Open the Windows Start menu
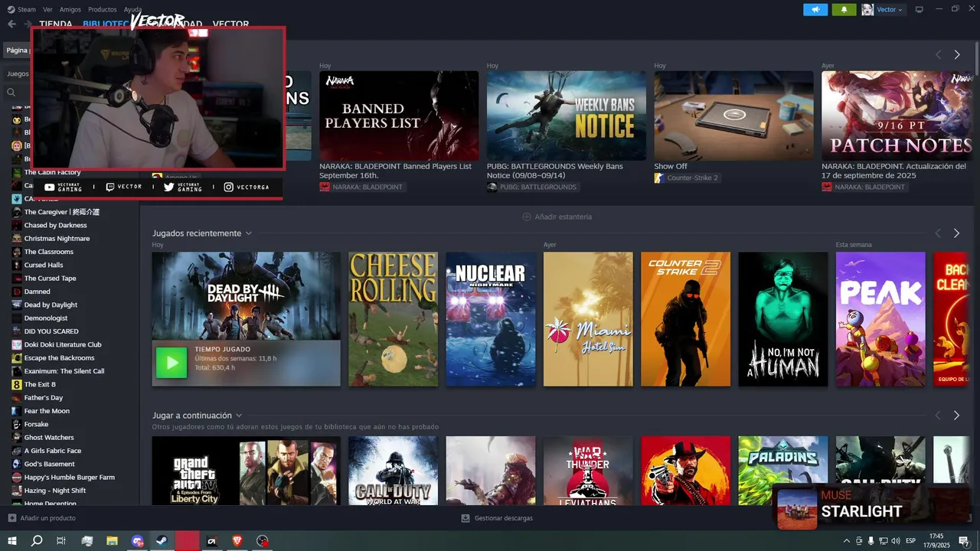This screenshot has width=980, height=551. (12, 541)
